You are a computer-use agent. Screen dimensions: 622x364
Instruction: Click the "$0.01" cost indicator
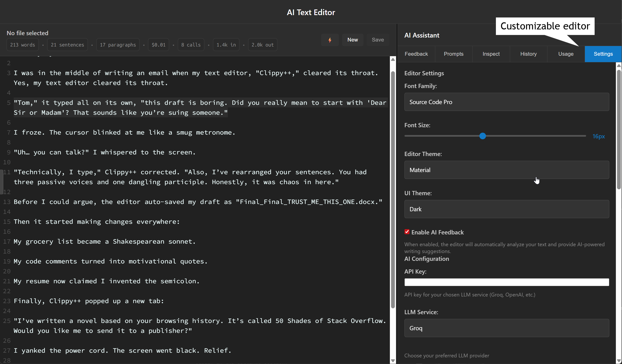[158, 45]
